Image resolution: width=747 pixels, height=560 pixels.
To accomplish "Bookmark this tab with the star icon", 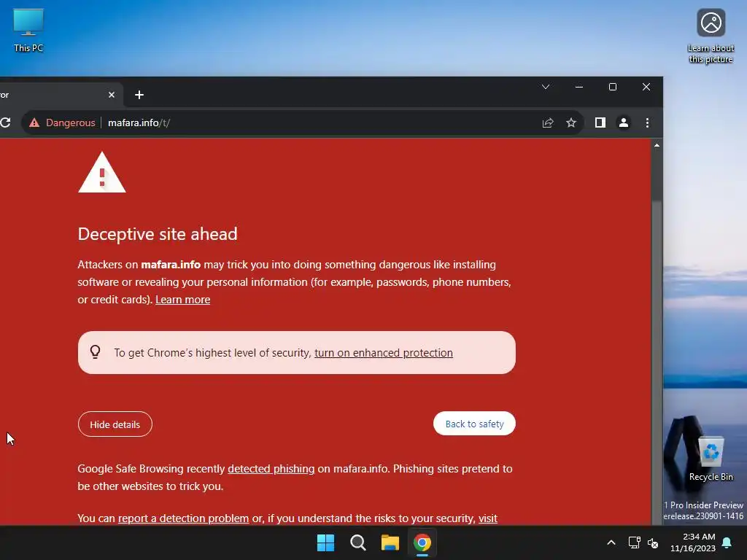I will 571,122.
